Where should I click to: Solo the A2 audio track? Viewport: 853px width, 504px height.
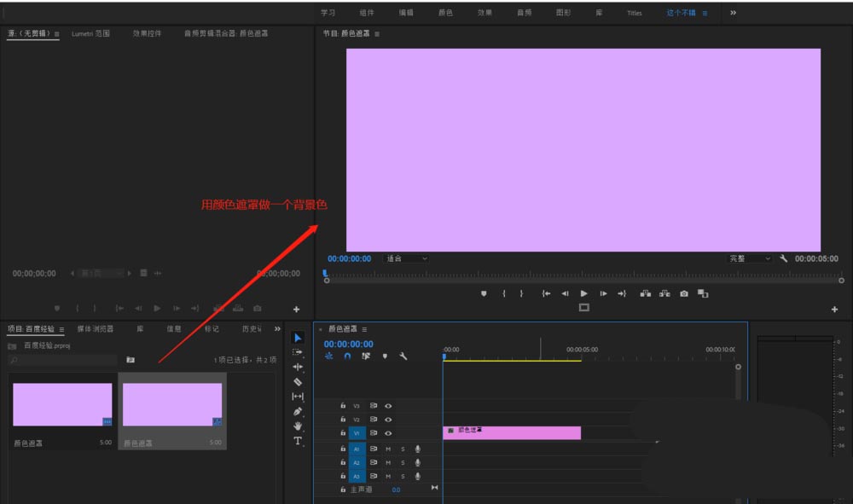tap(403, 462)
